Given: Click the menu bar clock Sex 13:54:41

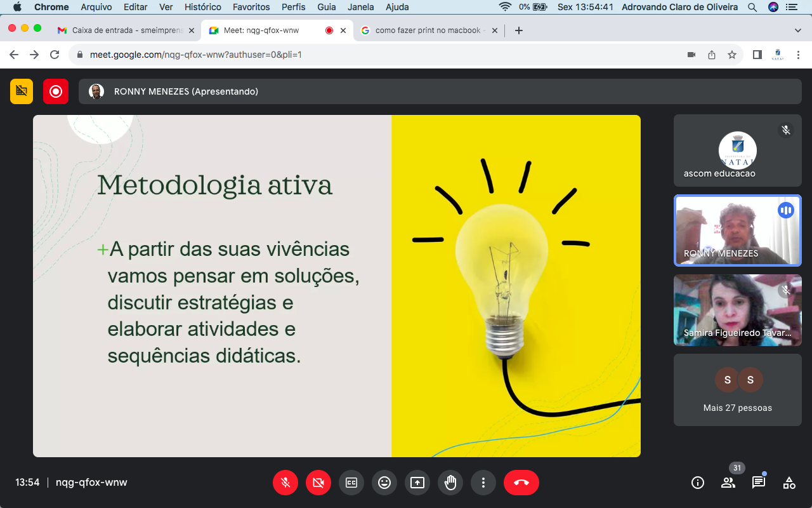Looking at the screenshot, I should point(586,7).
